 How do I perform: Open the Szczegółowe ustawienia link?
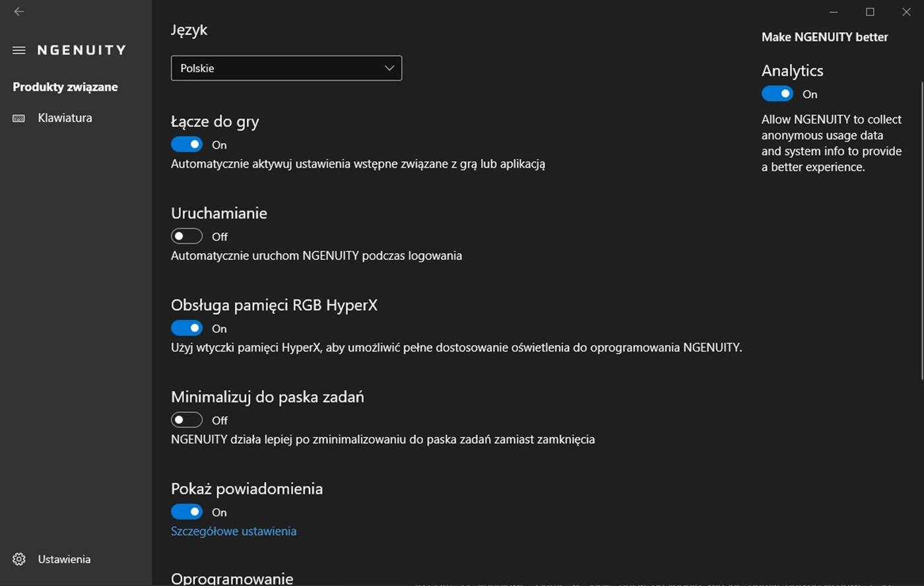[234, 531]
